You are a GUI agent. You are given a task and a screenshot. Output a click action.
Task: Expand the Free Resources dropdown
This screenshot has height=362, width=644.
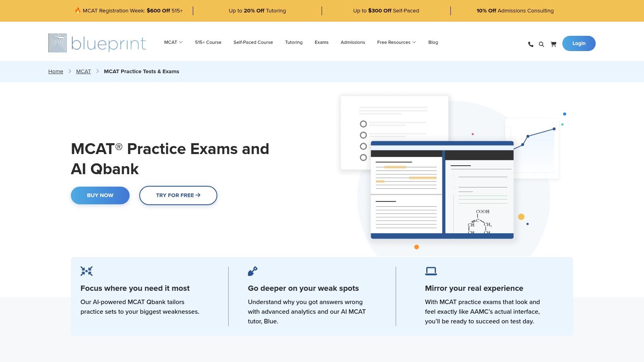[x=396, y=42]
